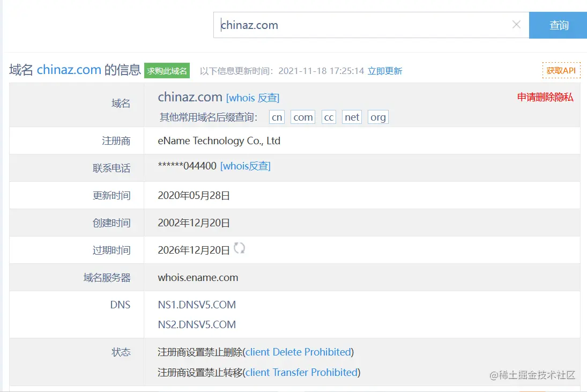Click the chinaz.com link in the heading

[69, 70]
